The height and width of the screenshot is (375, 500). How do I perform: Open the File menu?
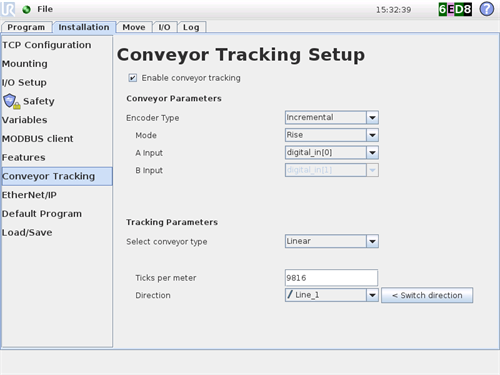[x=45, y=9]
